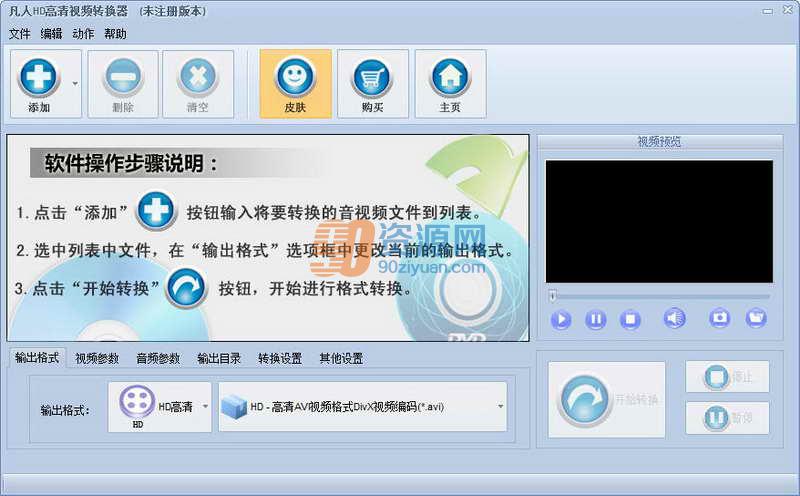Click the 删除 (Delete) toolbar button
Image resolution: width=800 pixels, height=496 pixels.
pyautogui.click(x=123, y=84)
